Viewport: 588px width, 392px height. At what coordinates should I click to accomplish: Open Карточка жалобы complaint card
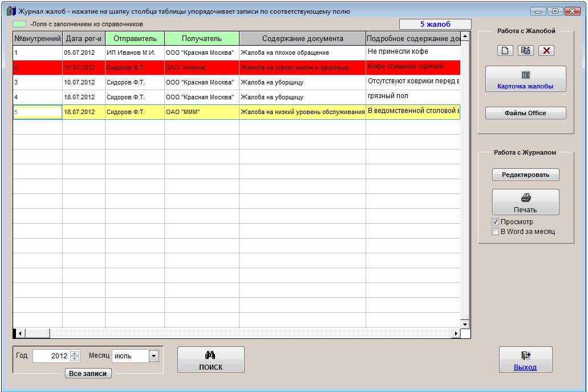(525, 79)
